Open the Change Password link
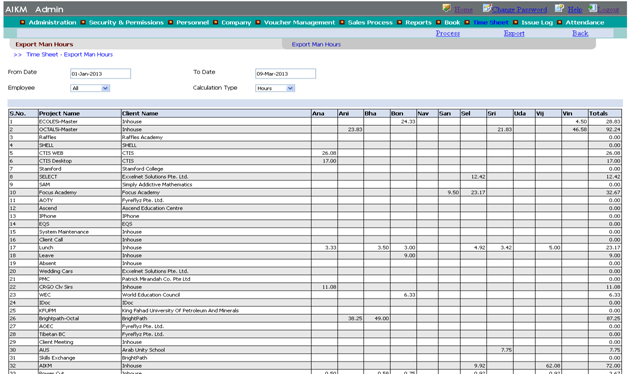The image size is (642, 374). (x=519, y=9)
